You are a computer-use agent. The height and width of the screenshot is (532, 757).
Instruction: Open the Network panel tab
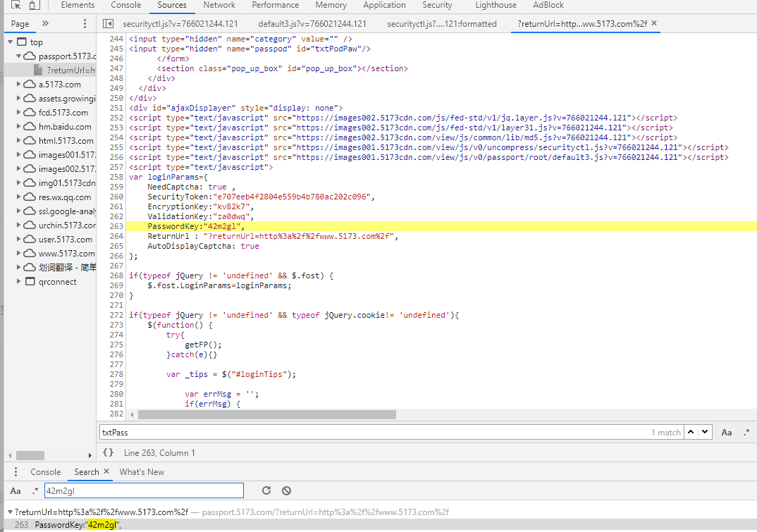tap(219, 5)
